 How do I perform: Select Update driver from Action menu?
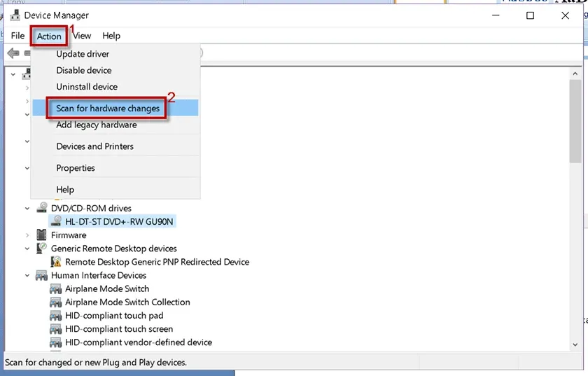83,54
